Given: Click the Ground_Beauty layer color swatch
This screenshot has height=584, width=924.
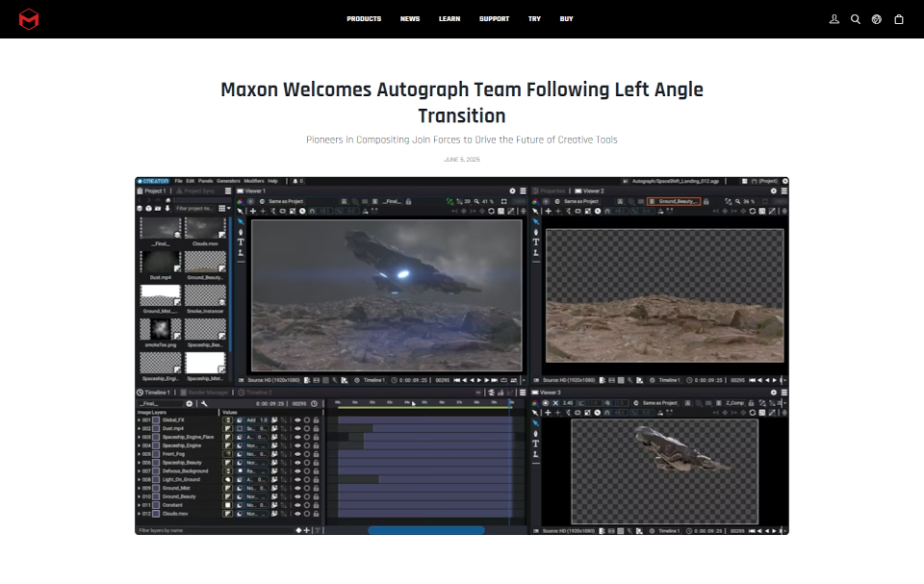Looking at the screenshot, I should coord(156,496).
